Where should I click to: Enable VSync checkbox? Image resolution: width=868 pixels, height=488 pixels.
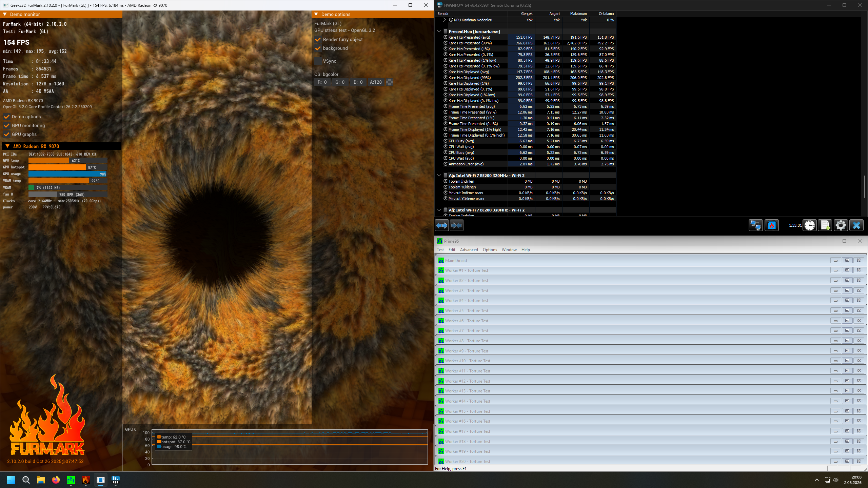(318, 61)
